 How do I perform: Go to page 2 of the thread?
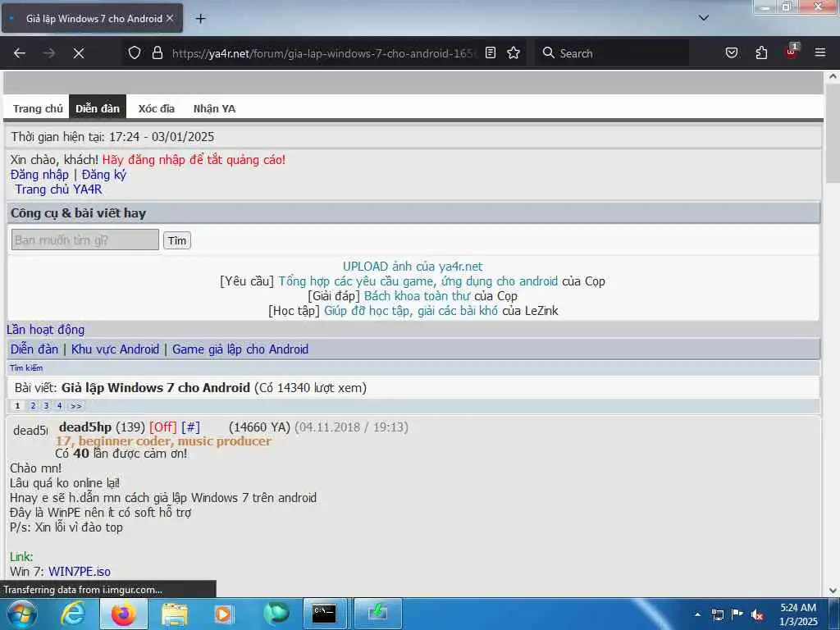(x=33, y=405)
